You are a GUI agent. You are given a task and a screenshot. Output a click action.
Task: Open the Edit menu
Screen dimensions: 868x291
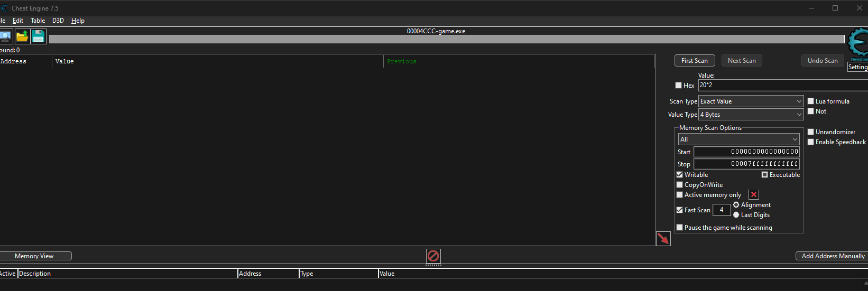18,21
